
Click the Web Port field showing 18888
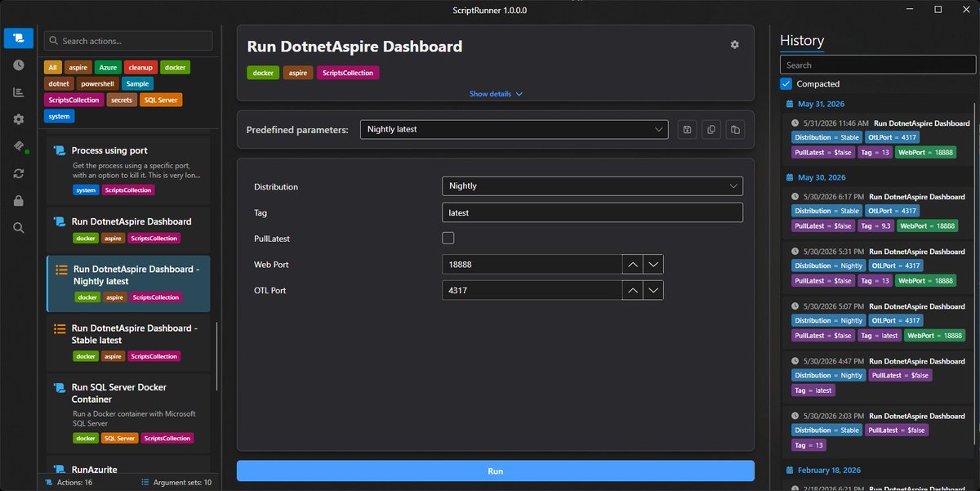(x=532, y=265)
